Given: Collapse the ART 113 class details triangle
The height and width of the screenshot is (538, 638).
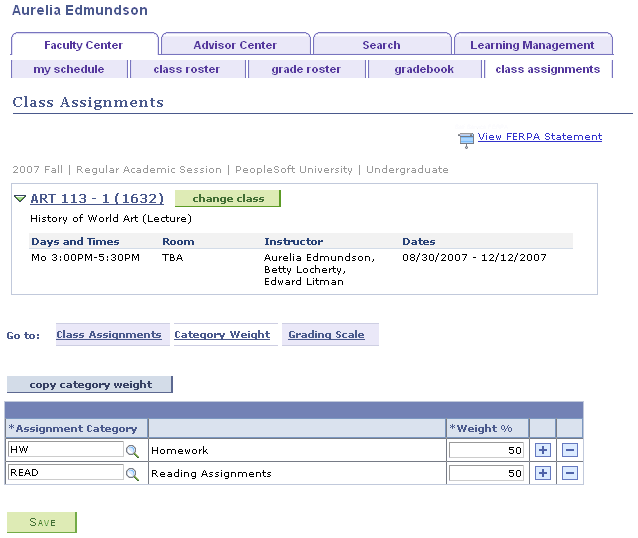Looking at the screenshot, I should (x=20, y=199).
